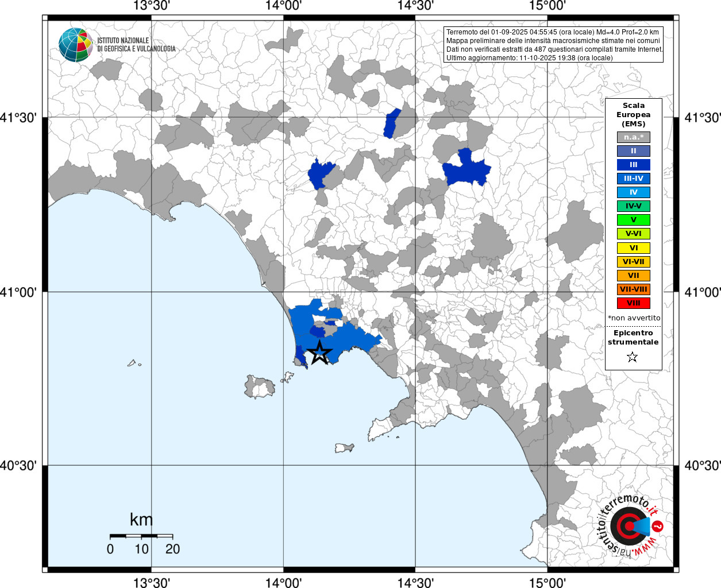Click the '487 questionari' data line

tap(554, 49)
